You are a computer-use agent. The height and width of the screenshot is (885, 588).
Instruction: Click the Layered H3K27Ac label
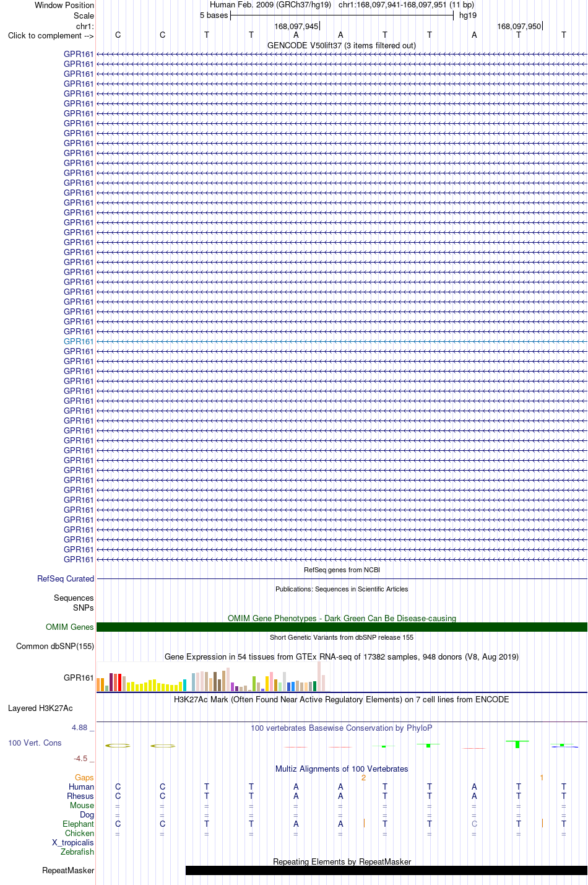point(40,708)
